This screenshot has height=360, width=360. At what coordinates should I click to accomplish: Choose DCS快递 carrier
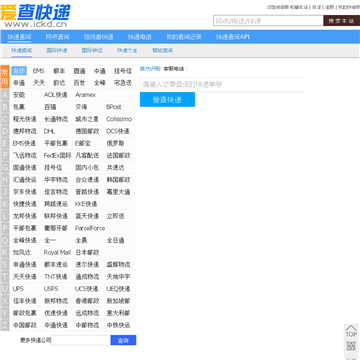[x=118, y=131]
